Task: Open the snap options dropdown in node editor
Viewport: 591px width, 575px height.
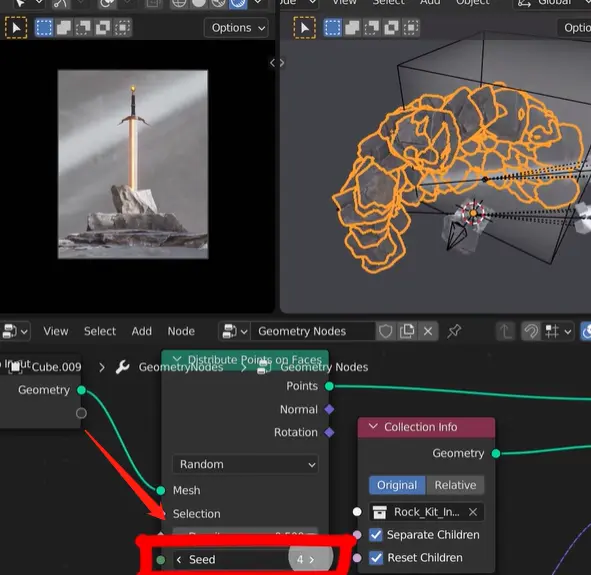Action: click(x=559, y=332)
